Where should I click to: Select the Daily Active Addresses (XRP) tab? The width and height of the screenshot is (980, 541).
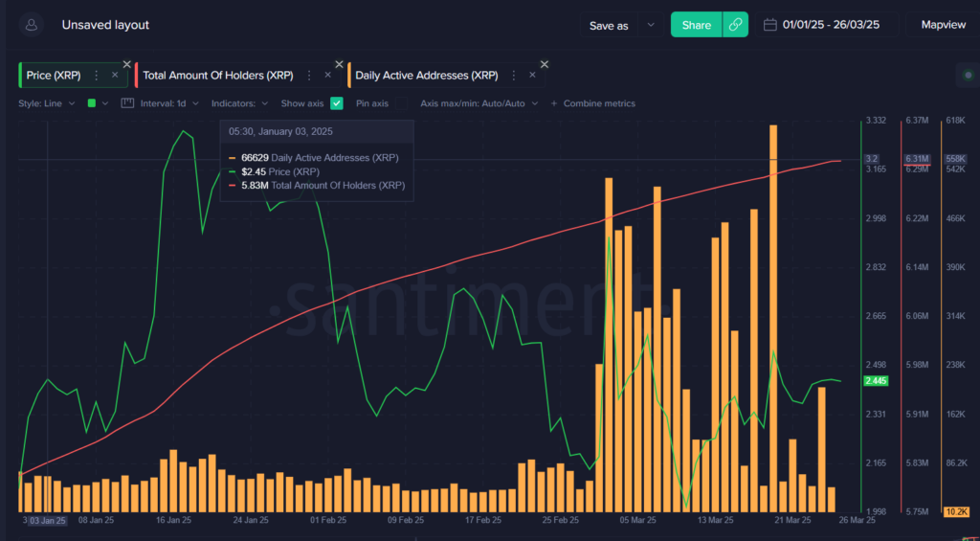pos(426,75)
